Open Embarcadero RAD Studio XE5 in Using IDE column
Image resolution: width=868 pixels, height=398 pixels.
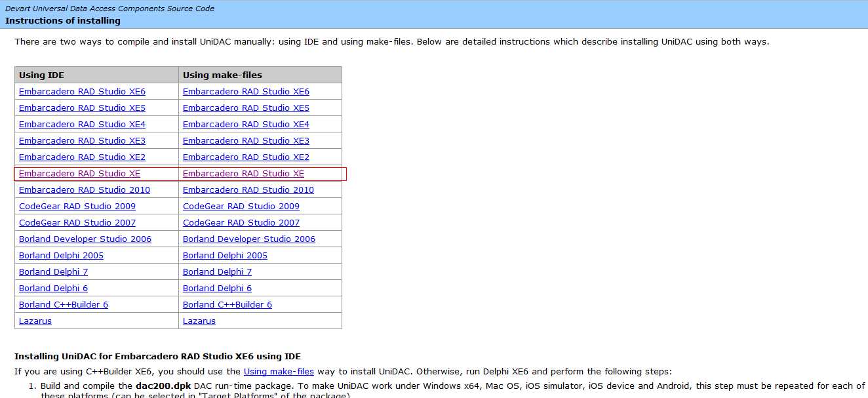click(82, 108)
